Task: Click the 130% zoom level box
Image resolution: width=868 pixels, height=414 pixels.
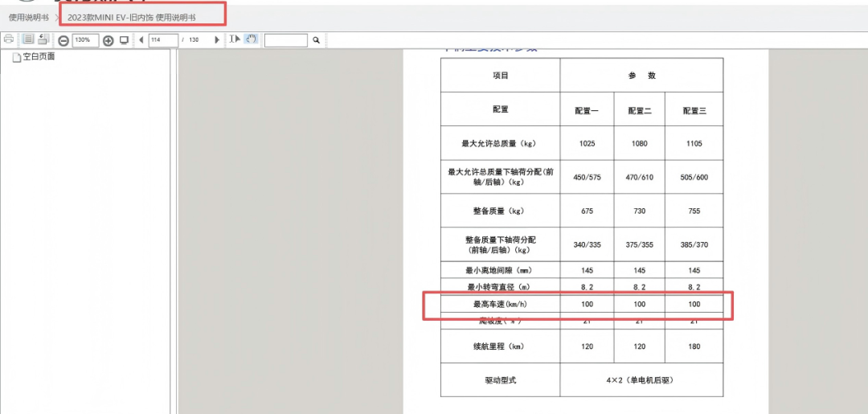Action: pyautogui.click(x=84, y=40)
